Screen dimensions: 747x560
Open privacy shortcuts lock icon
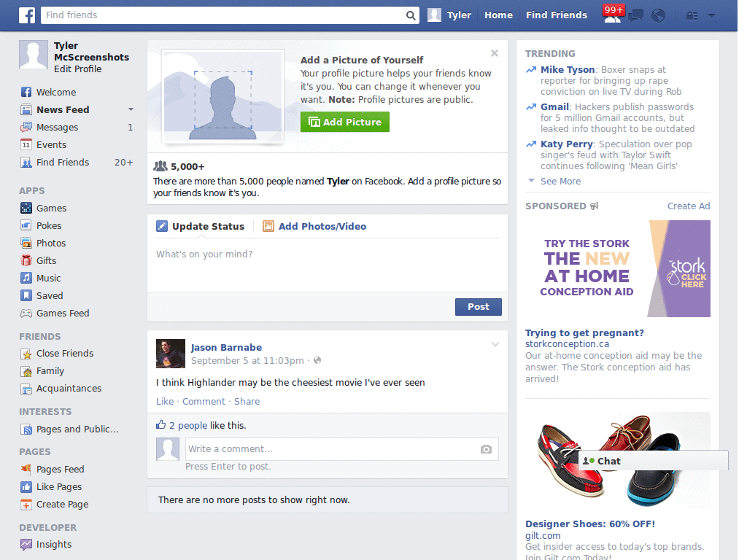coord(692,16)
